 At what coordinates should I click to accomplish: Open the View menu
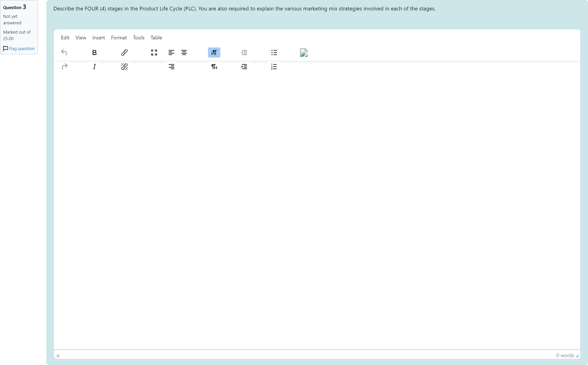(x=81, y=37)
